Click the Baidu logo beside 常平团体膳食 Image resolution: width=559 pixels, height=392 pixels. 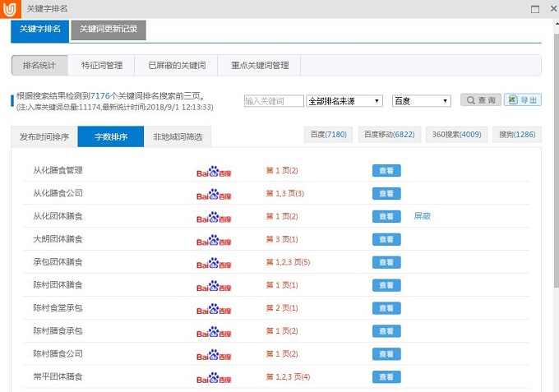(214, 377)
